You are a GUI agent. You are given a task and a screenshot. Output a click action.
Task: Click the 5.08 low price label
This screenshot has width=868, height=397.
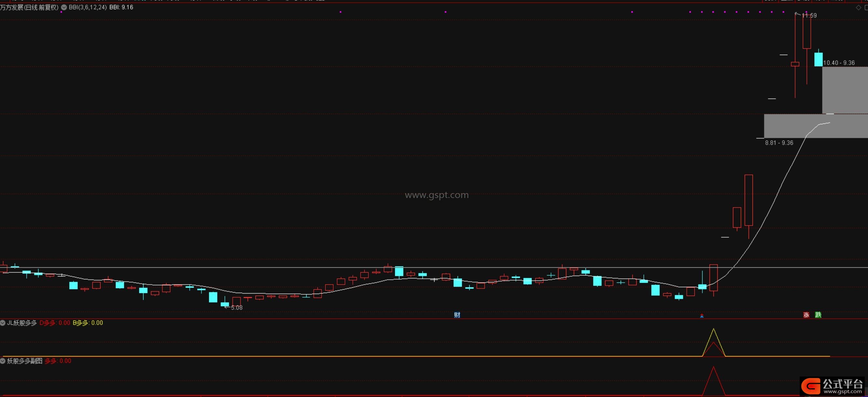point(237,308)
